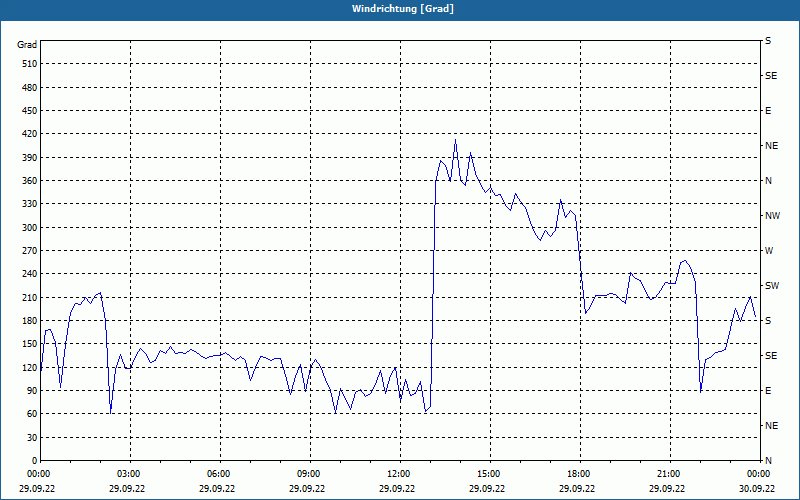Click the 00:00 label above 30.09.22

757,474
